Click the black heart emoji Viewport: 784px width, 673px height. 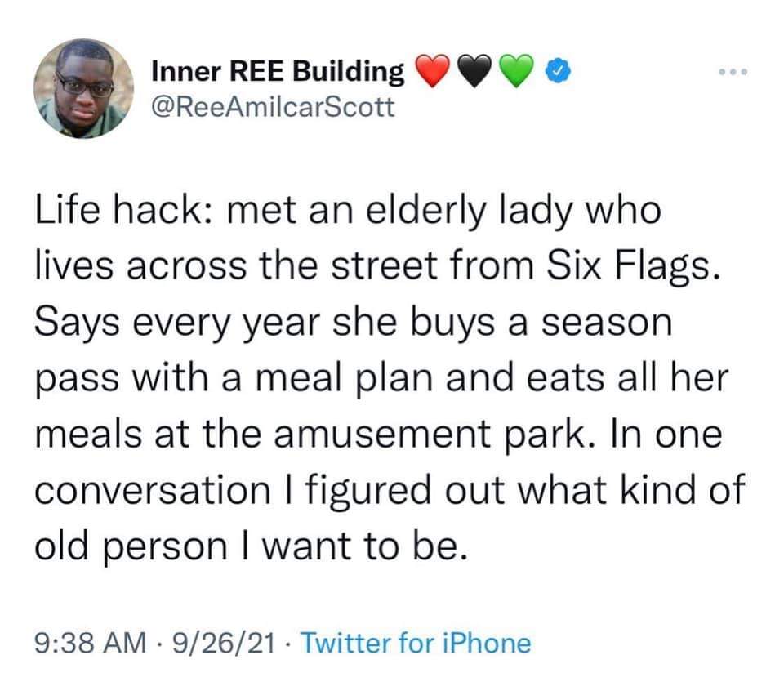click(474, 74)
